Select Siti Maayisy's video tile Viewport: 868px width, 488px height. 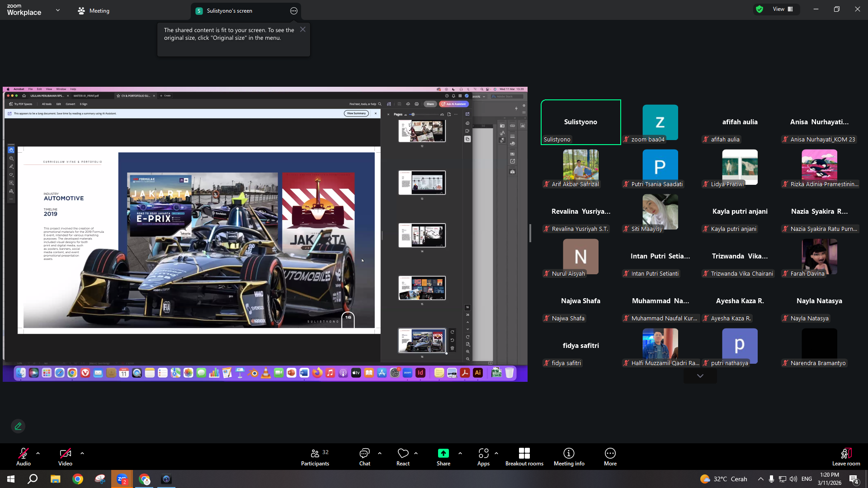click(660, 212)
